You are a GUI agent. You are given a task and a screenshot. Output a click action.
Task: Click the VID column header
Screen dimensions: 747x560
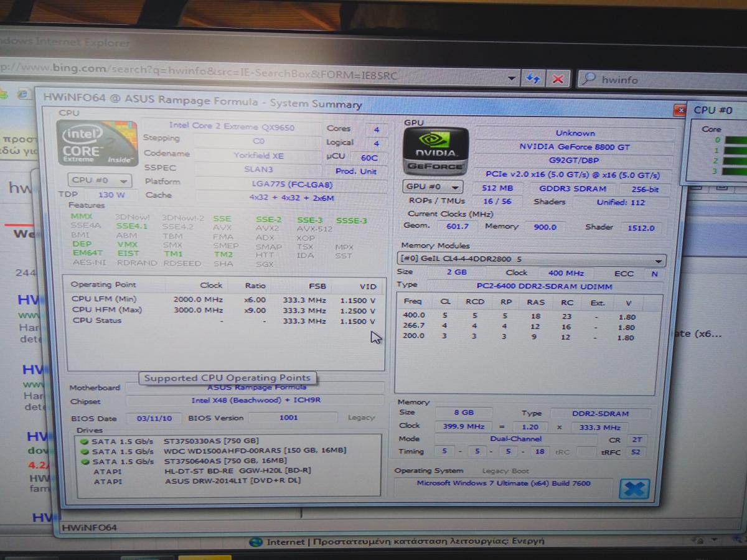point(368,286)
